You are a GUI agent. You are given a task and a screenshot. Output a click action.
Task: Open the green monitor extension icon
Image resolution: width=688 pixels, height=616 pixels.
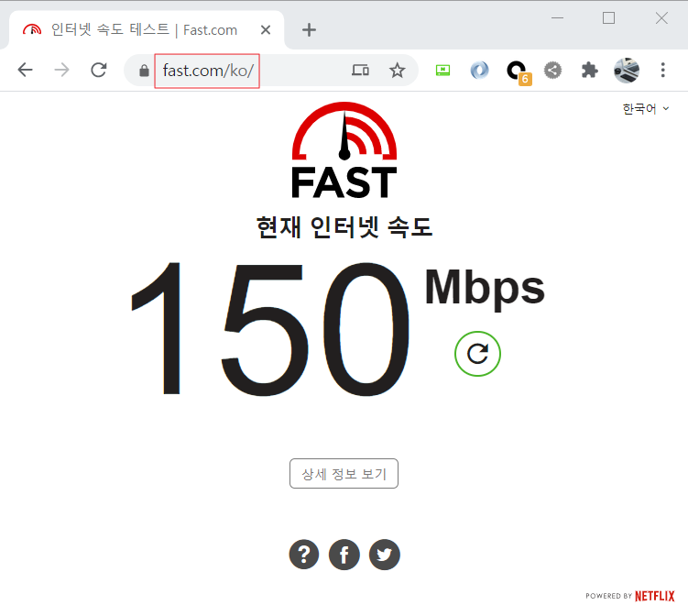(x=442, y=71)
